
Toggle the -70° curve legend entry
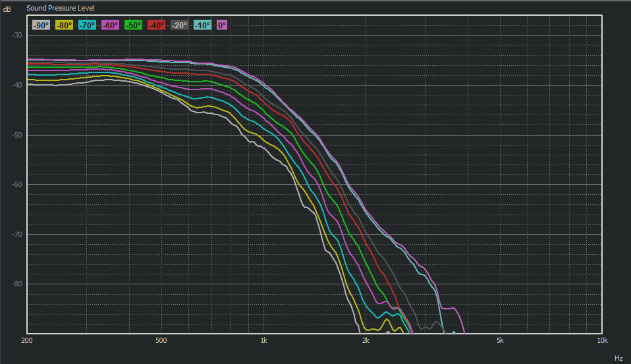click(x=87, y=25)
